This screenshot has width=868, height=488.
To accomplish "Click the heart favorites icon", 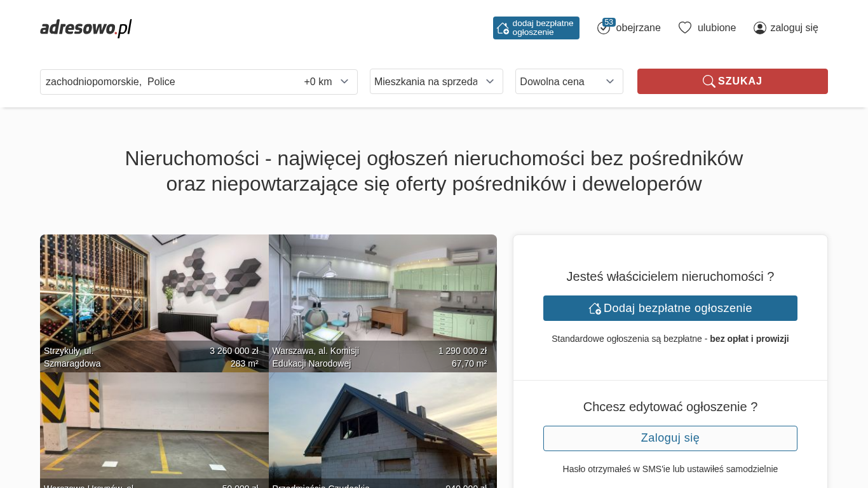I will 684,28.
